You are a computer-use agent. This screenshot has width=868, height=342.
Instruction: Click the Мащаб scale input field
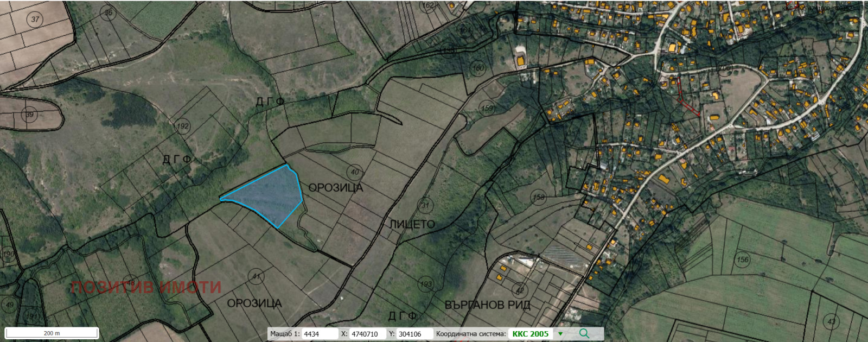coord(320,334)
